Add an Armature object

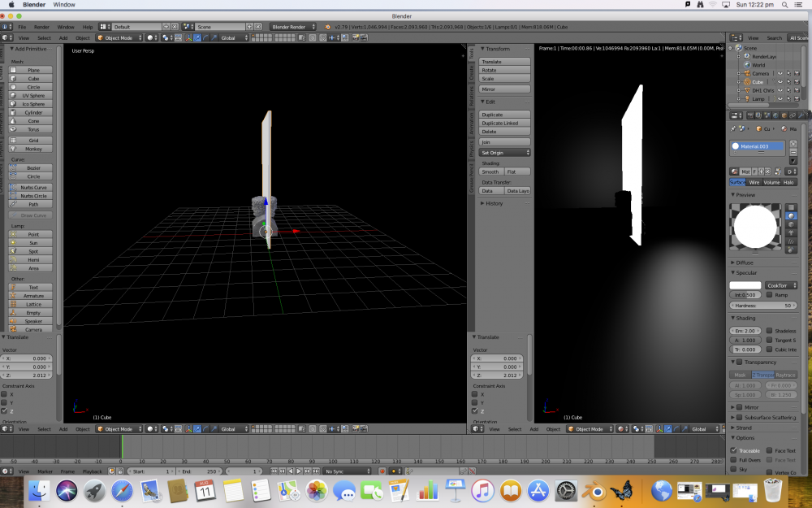[x=33, y=296]
